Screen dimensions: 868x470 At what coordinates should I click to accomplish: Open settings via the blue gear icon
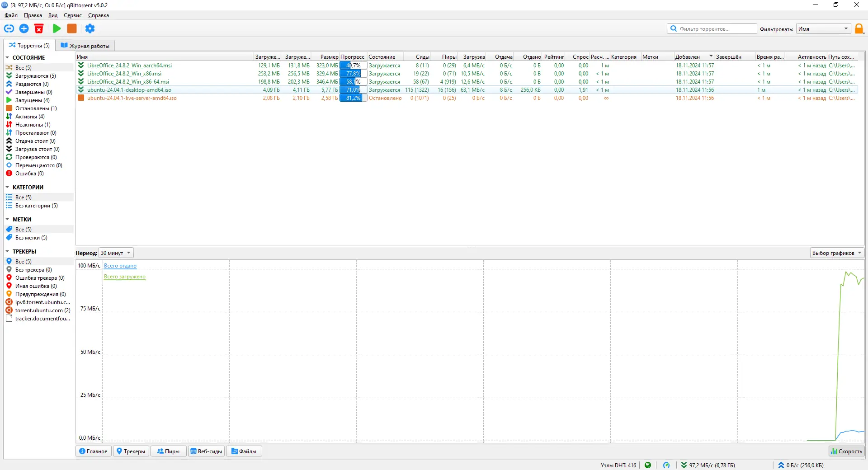point(90,28)
